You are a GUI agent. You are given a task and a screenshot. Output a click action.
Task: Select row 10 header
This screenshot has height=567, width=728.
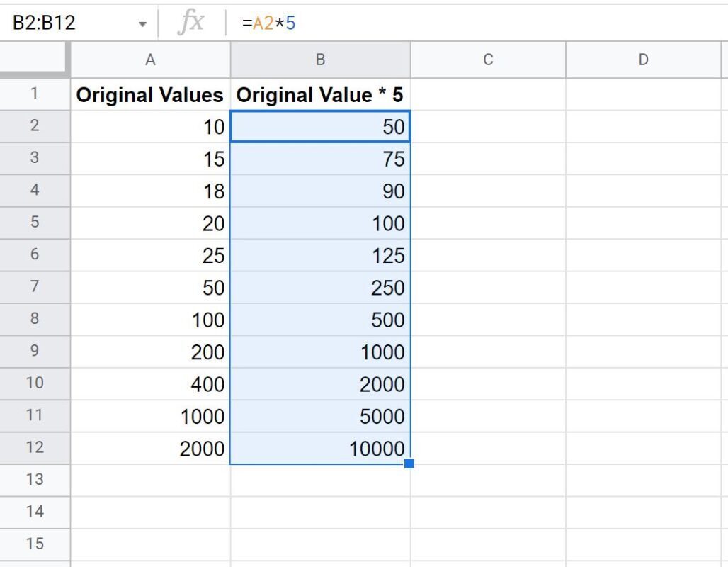click(35, 383)
